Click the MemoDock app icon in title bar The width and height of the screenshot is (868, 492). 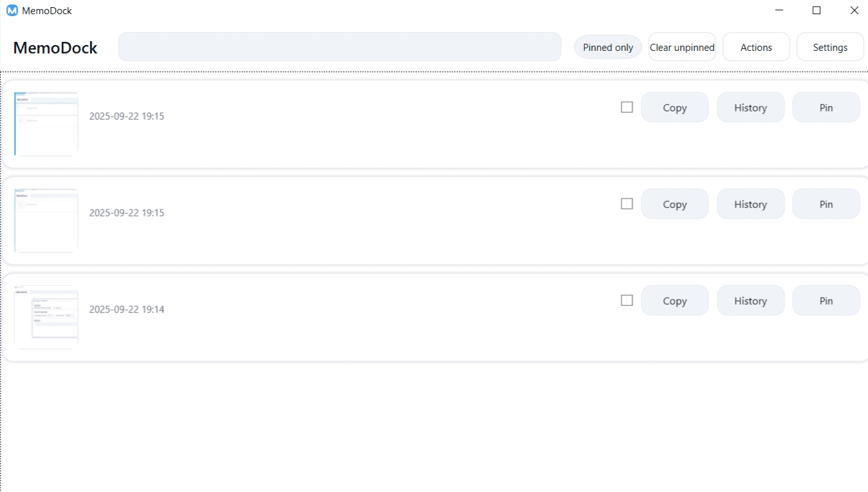12,10
